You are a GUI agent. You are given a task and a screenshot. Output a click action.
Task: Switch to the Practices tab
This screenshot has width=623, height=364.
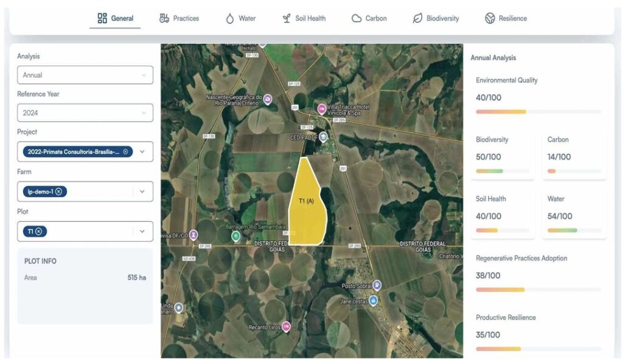click(x=179, y=18)
